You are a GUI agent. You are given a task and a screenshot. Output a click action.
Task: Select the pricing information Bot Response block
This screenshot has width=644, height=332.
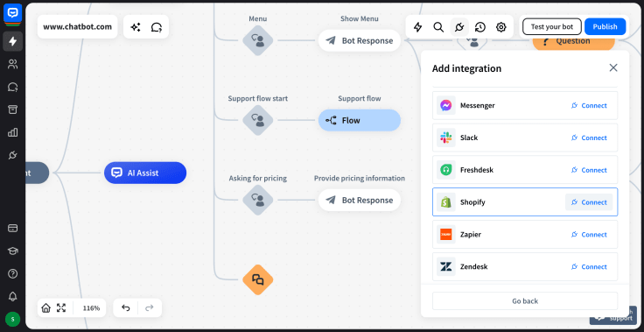pyautogui.click(x=360, y=200)
